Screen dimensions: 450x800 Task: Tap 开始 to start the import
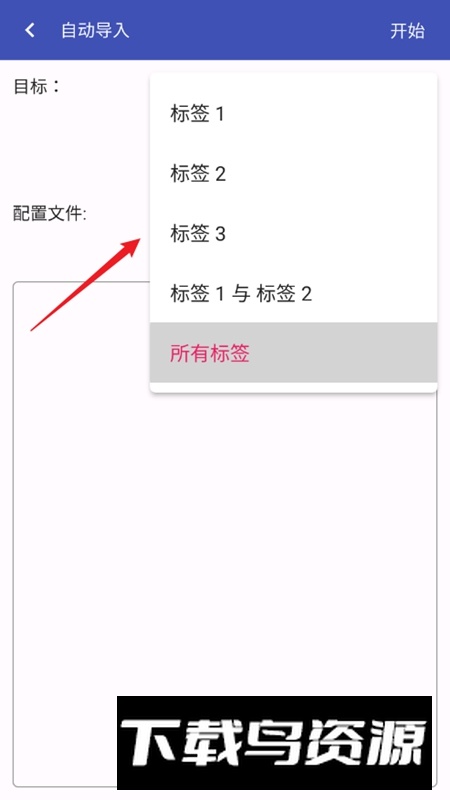[x=407, y=31]
